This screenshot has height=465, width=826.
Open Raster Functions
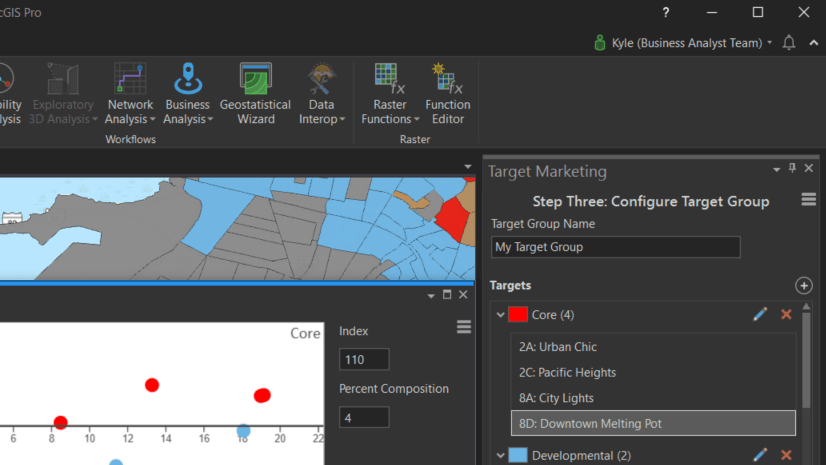click(390, 94)
